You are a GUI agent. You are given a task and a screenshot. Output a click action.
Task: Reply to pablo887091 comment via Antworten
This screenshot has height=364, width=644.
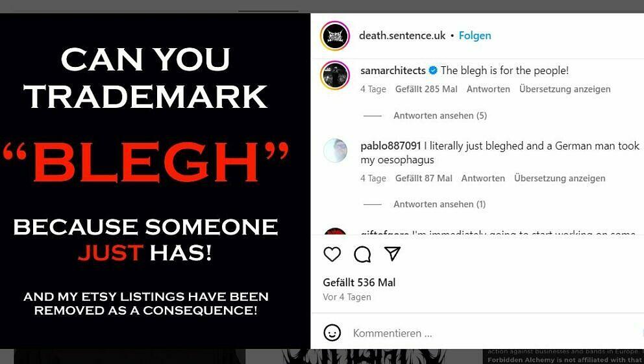482,178
